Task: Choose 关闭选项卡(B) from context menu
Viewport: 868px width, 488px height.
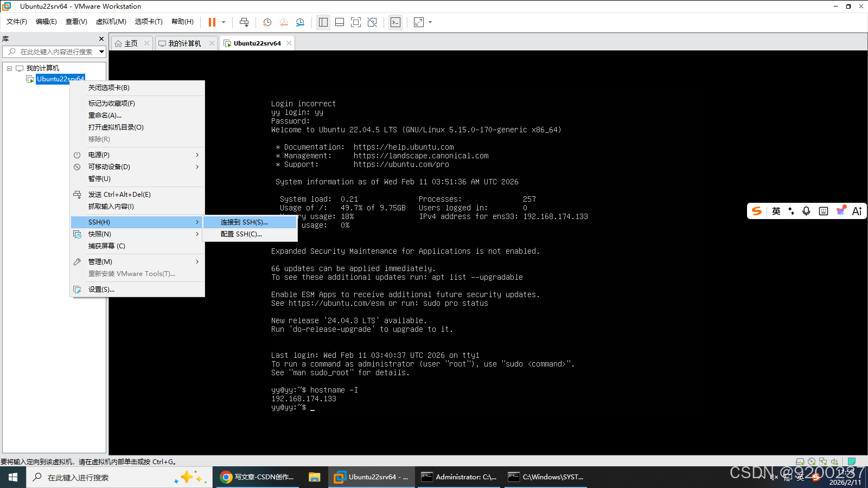Action: coord(137,88)
